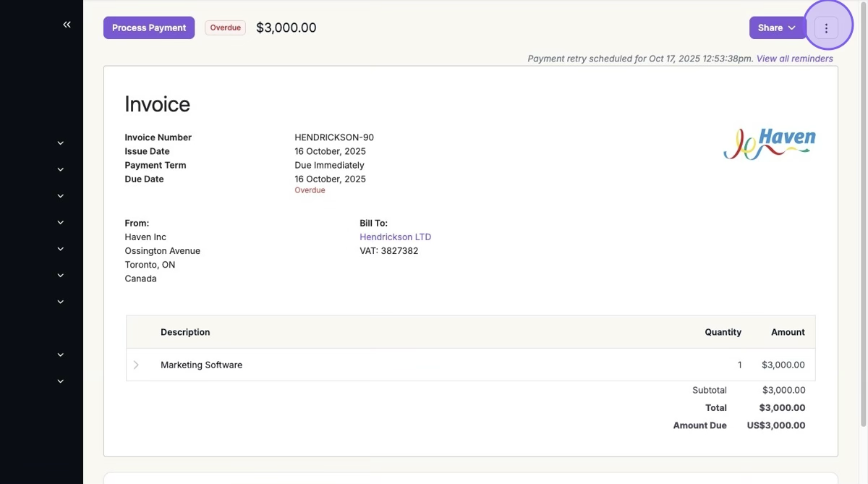This screenshot has height=484, width=868.
Task: Click the payment retry scheduled notice text
Action: pos(640,59)
